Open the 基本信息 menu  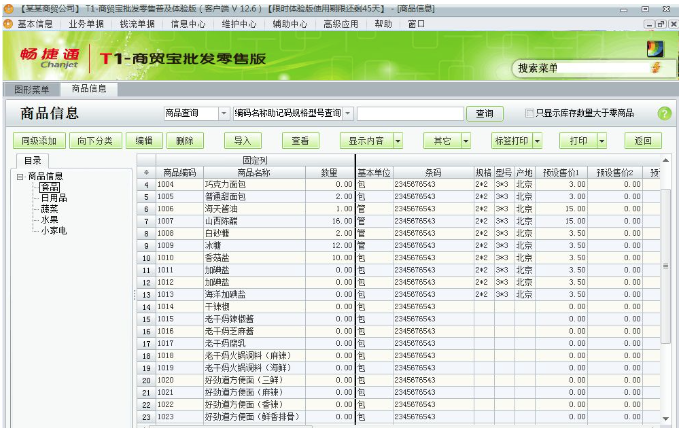coord(35,24)
